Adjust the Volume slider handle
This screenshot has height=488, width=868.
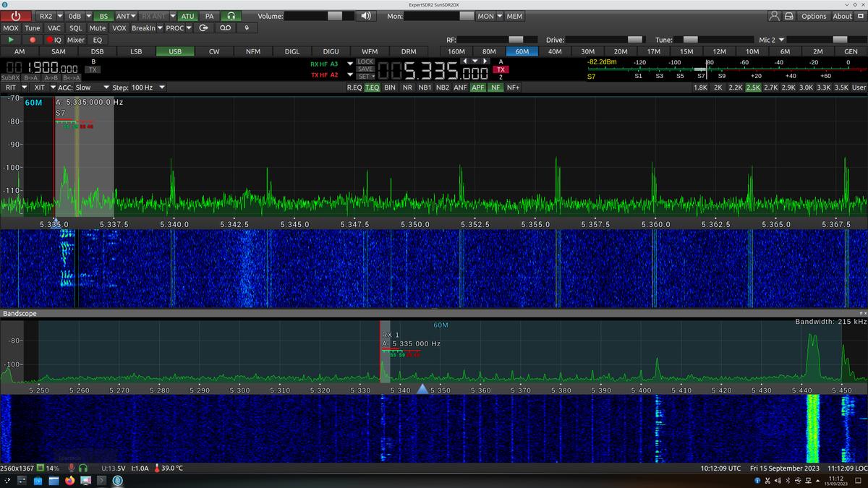pos(336,16)
